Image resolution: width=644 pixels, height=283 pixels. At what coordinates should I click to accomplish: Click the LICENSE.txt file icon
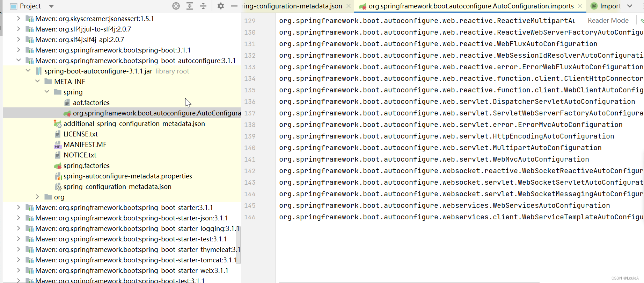point(58,134)
